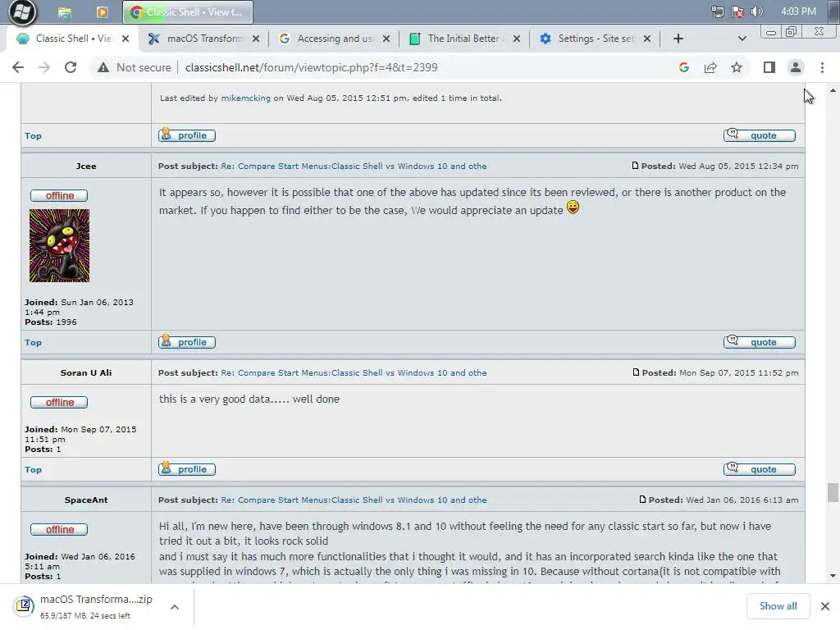Quote the mikemcking post

click(x=760, y=135)
